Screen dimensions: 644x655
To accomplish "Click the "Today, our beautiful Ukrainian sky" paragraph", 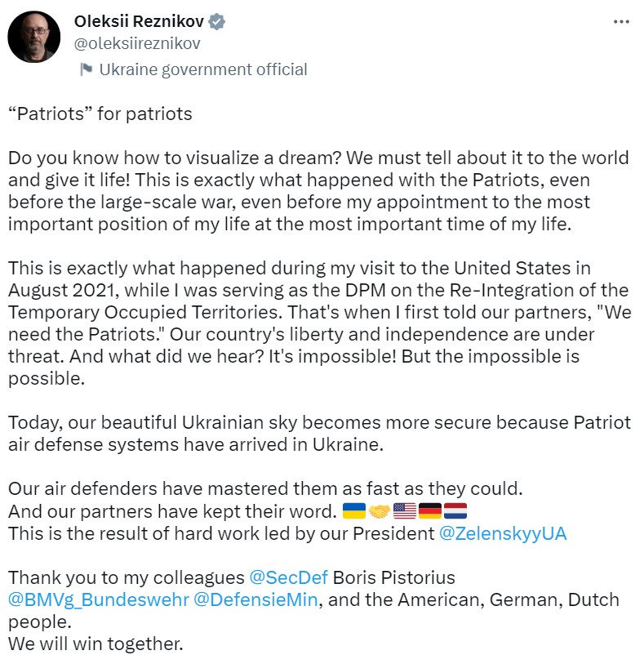I will point(318,433).
